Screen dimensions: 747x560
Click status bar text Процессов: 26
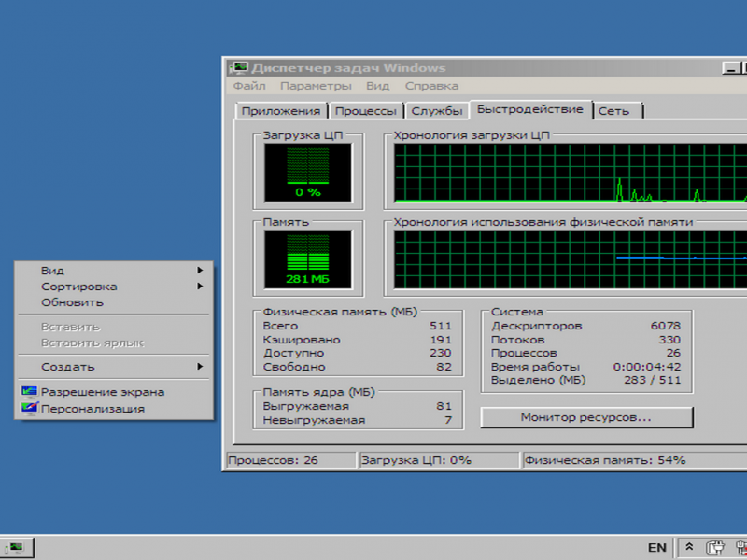tap(273, 460)
